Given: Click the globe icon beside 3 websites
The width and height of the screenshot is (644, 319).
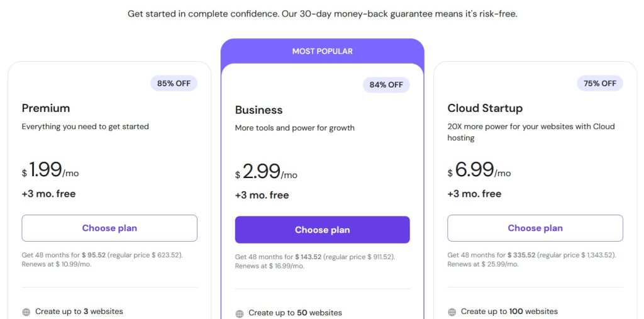Looking at the screenshot, I should [26, 311].
